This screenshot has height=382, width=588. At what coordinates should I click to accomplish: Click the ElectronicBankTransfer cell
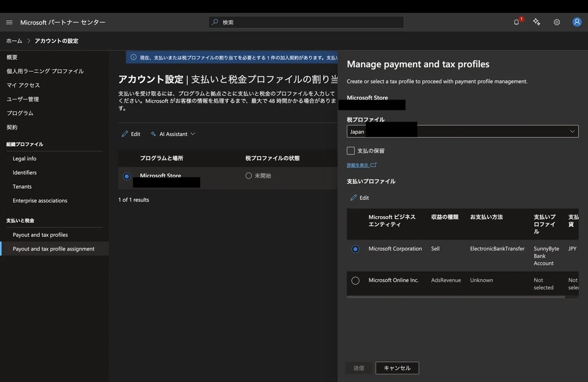(497, 249)
